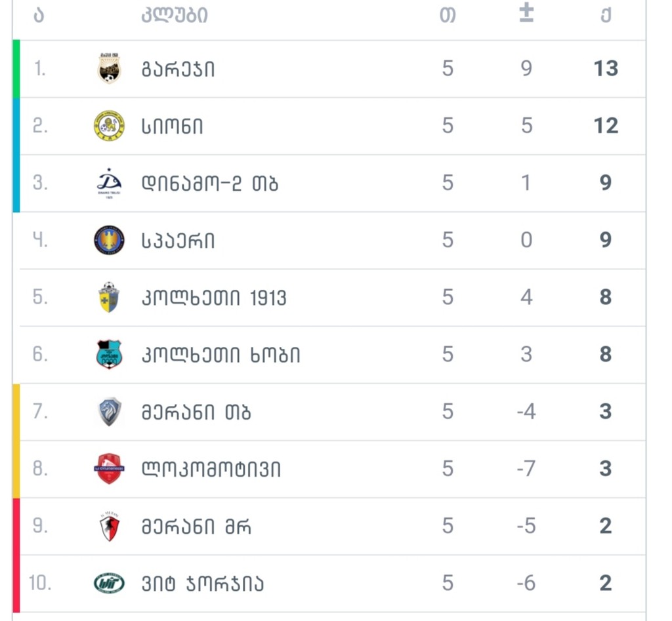Click the WIT logo of ვიტ ჯორჯია

[x=110, y=583]
